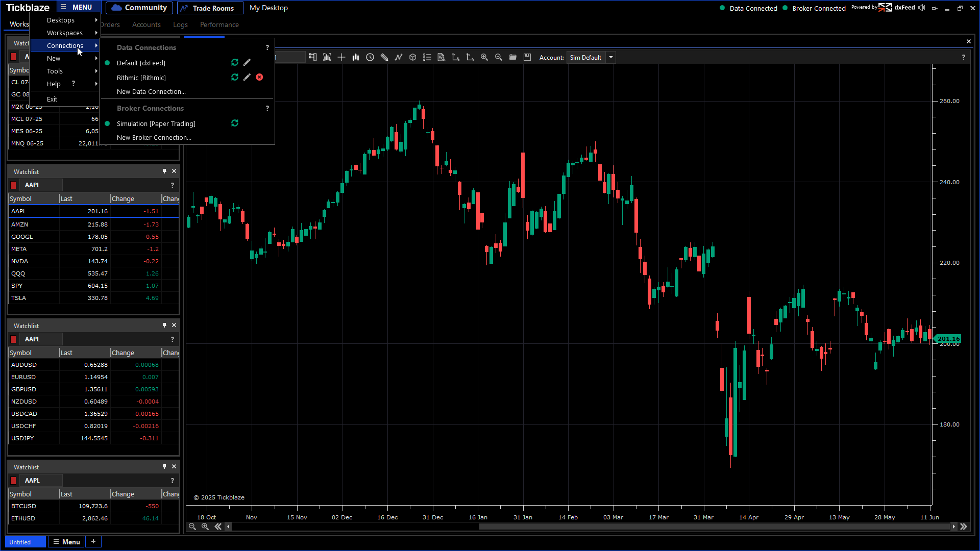Select the EURUSD row in watchlist

coord(93,377)
